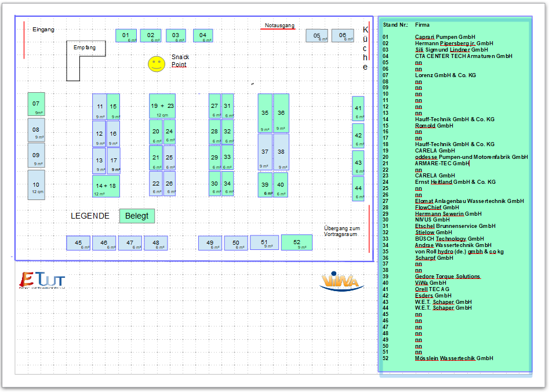Click booth 24 box
The width and height of the screenshot is (549, 392).
[169, 132]
